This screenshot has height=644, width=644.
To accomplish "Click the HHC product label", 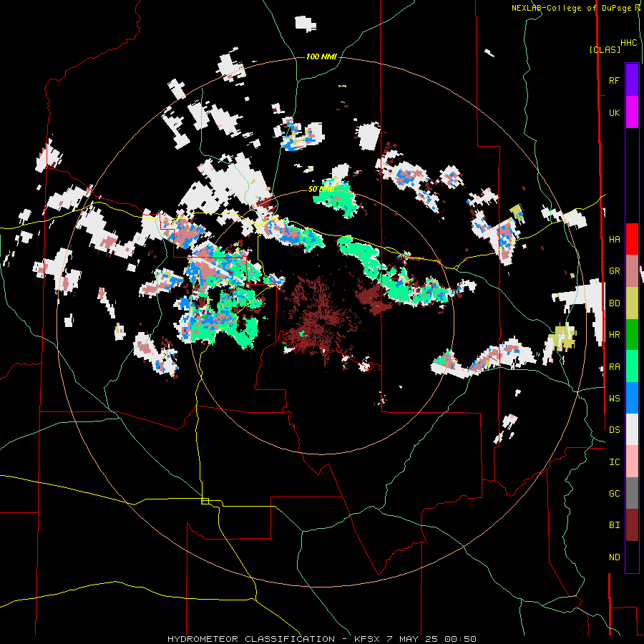I will [628, 43].
